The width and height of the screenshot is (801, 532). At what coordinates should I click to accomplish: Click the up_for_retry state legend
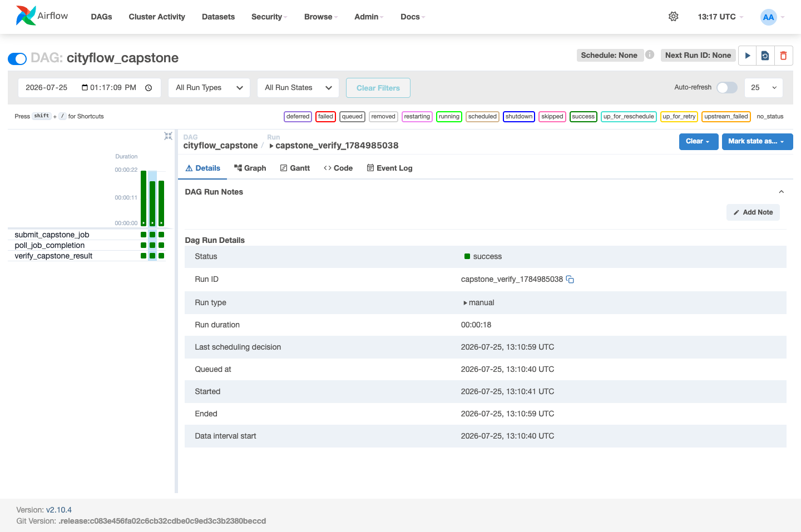[x=679, y=117]
